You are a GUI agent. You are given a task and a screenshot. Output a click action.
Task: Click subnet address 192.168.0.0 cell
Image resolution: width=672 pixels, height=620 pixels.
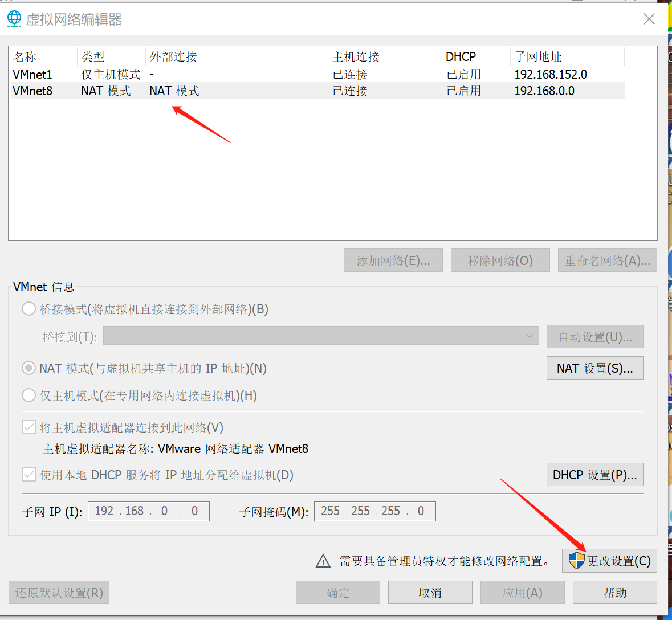pos(544,91)
